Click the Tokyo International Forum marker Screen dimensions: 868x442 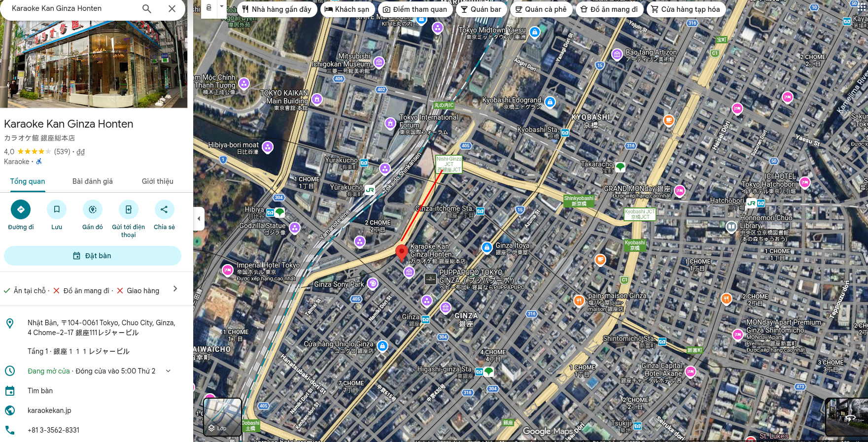(390, 123)
